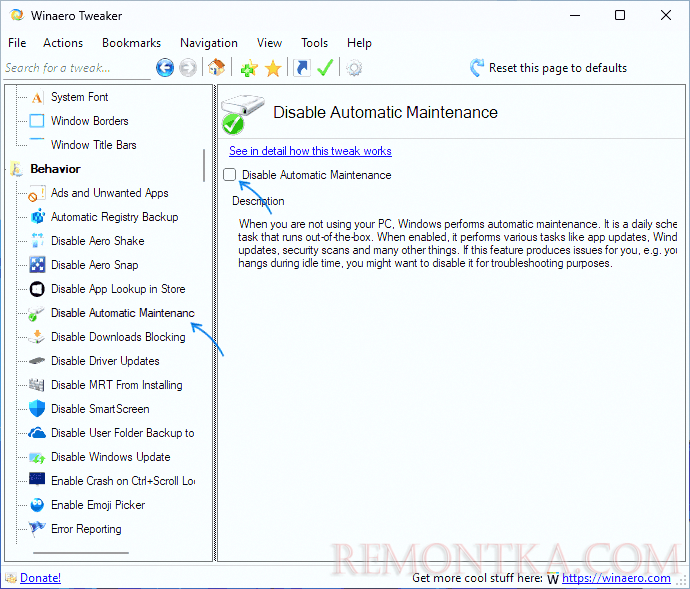Click the Disable Downloads Blocking icon
This screenshot has height=589, width=690.
[x=37, y=337]
